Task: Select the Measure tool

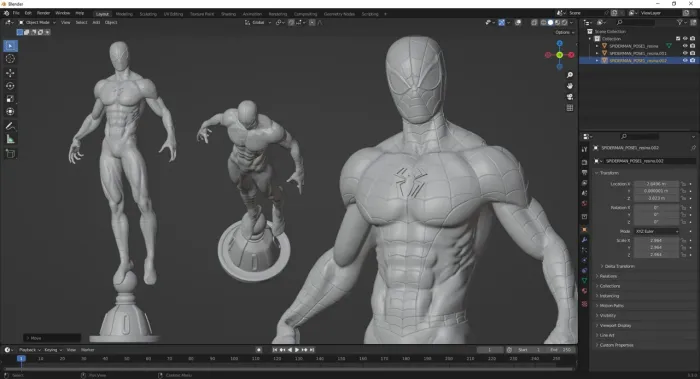Action: 10,139
